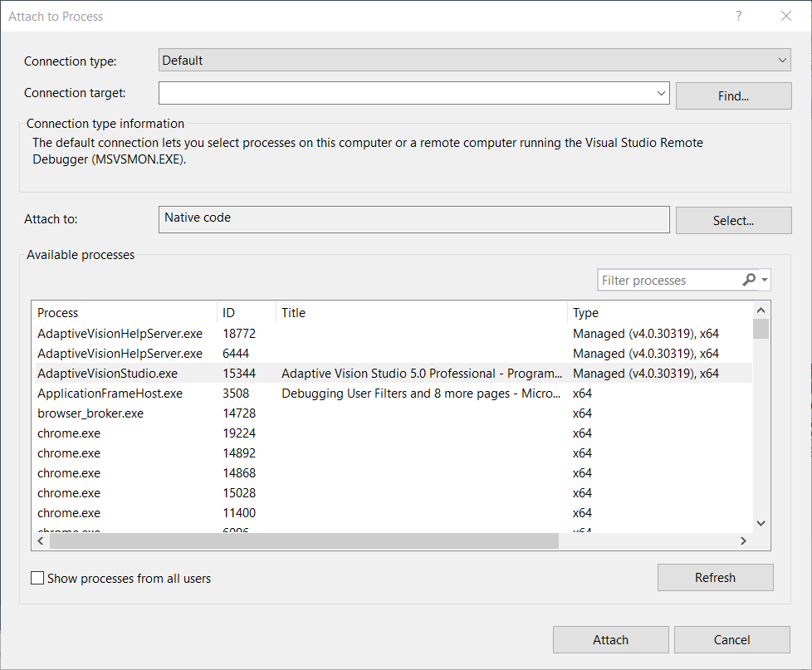Open filter processes options dropdown arrow
The height and width of the screenshot is (670, 812).
765,280
